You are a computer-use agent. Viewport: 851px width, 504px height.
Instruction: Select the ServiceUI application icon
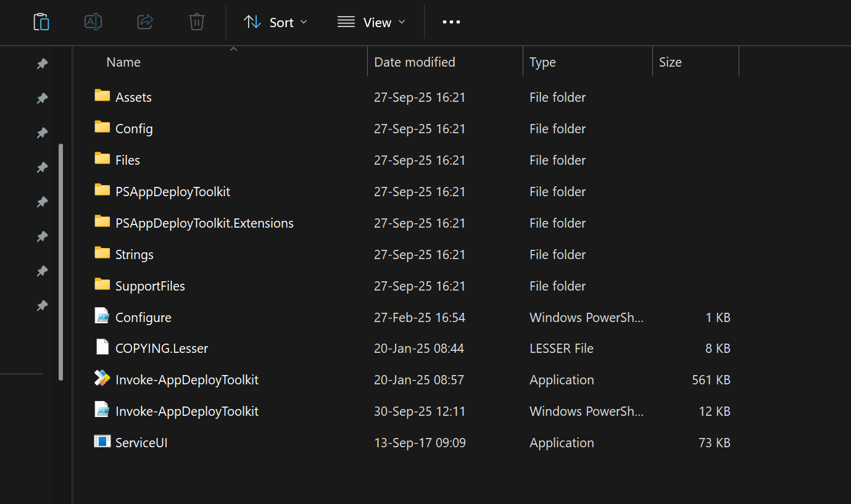pos(102,442)
